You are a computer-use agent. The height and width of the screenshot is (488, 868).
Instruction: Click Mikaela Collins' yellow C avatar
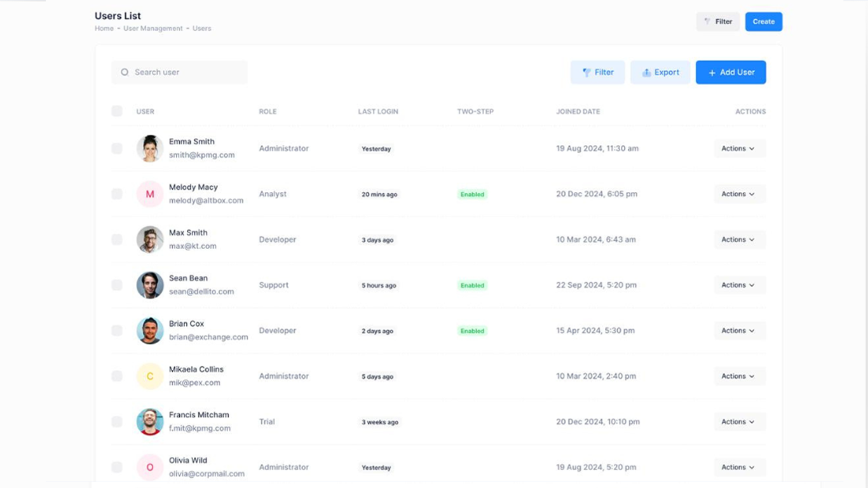pyautogui.click(x=150, y=376)
